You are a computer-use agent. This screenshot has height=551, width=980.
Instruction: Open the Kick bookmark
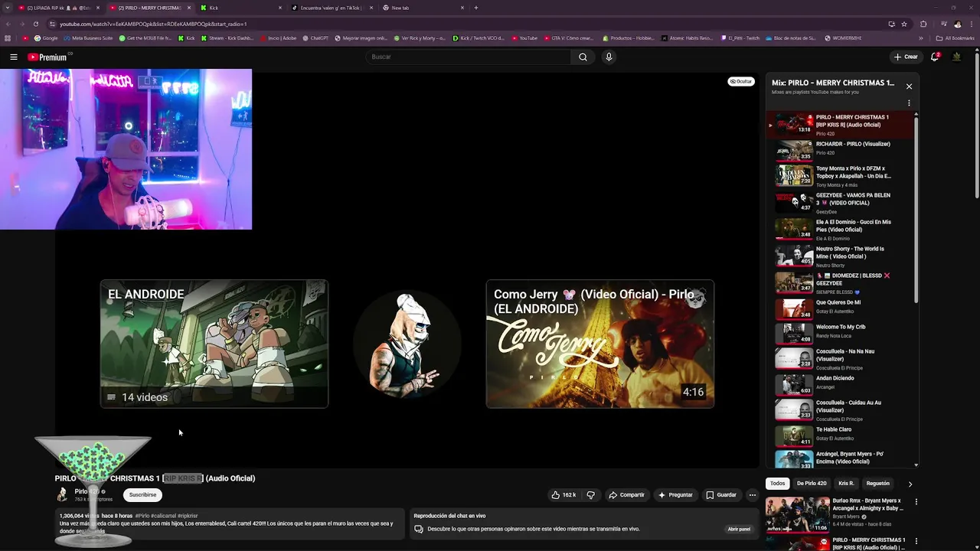(186, 38)
